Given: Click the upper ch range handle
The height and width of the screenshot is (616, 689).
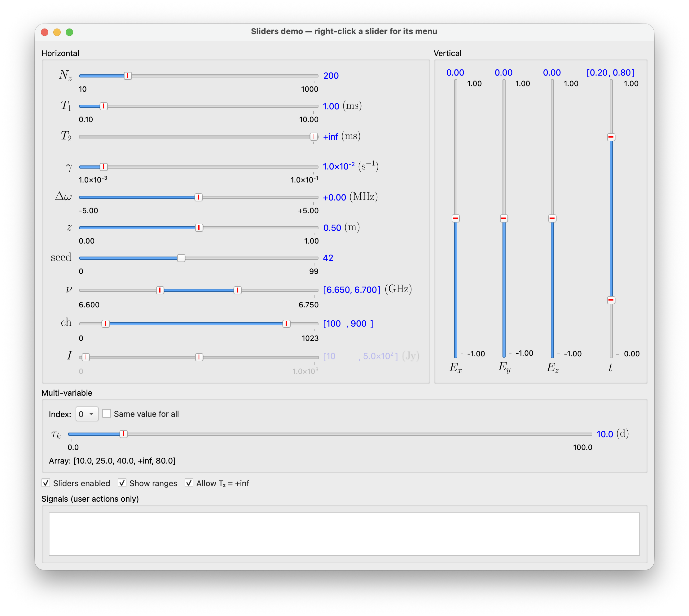Looking at the screenshot, I should pyautogui.click(x=286, y=324).
